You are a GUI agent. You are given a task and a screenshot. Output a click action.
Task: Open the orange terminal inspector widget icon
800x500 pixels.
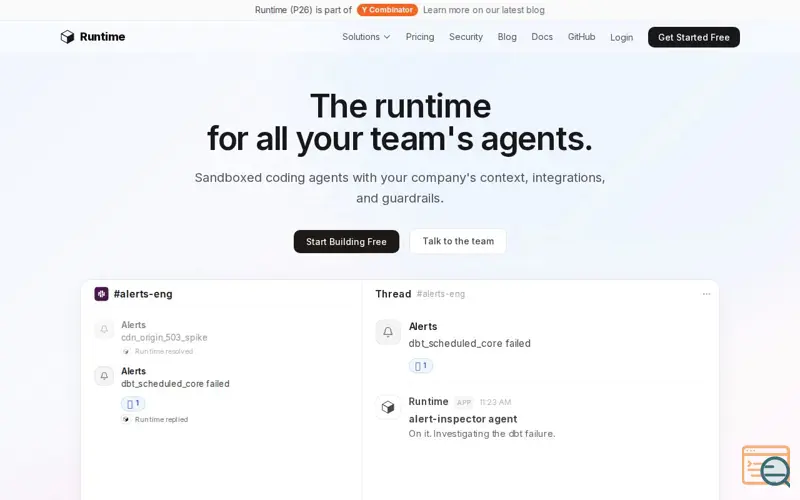pyautogui.click(x=766, y=466)
